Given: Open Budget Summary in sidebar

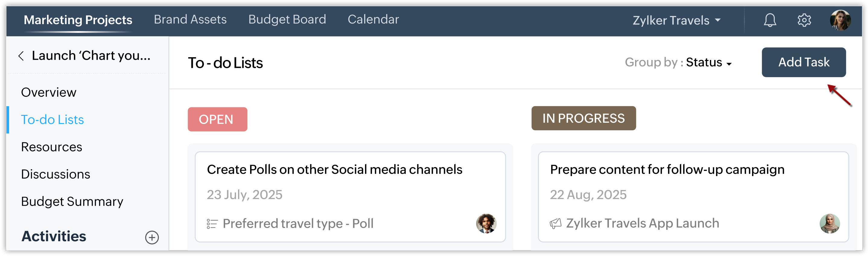Looking at the screenshot, I should coord(72,201).
